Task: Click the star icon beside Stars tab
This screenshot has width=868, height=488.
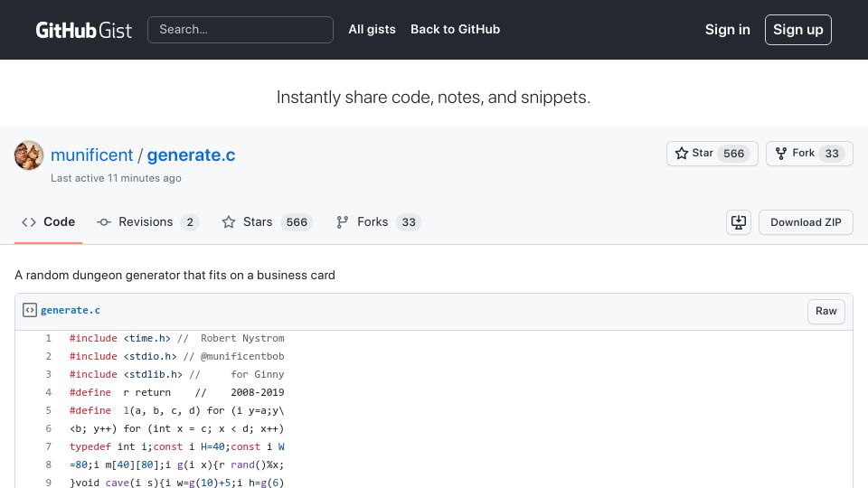Action: click(229, 222)
